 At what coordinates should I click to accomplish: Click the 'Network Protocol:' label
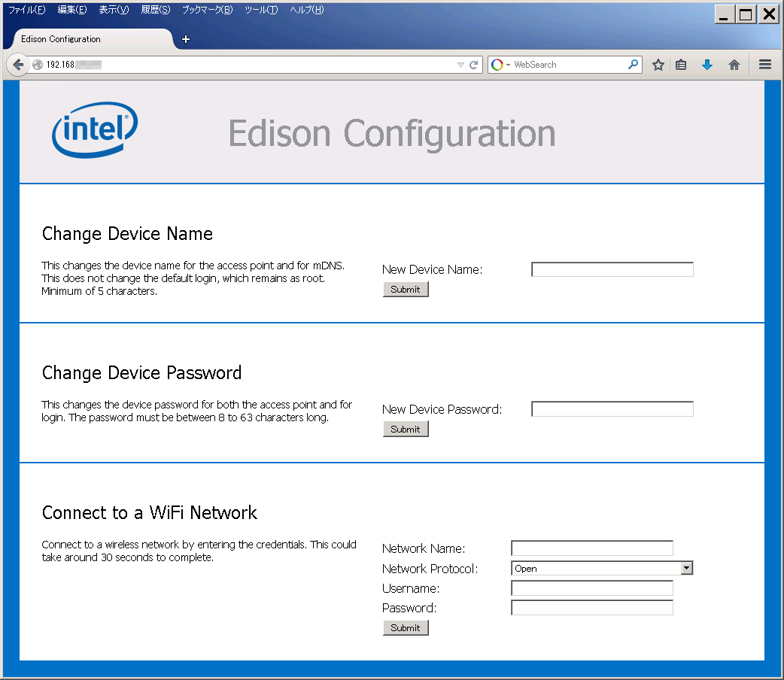click(430, 569)
